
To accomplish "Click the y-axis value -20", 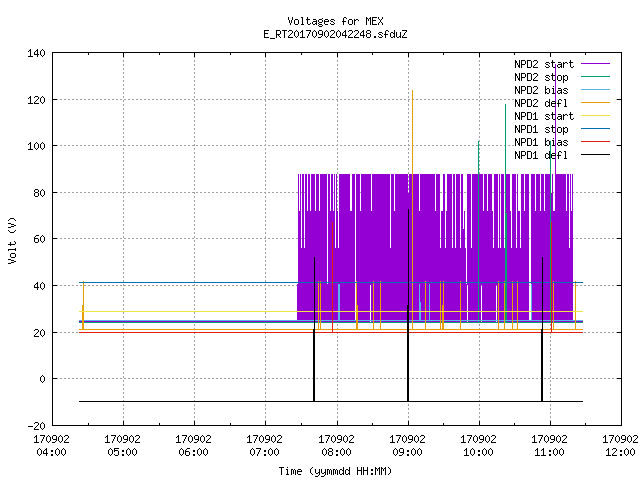I will point(36,426).
